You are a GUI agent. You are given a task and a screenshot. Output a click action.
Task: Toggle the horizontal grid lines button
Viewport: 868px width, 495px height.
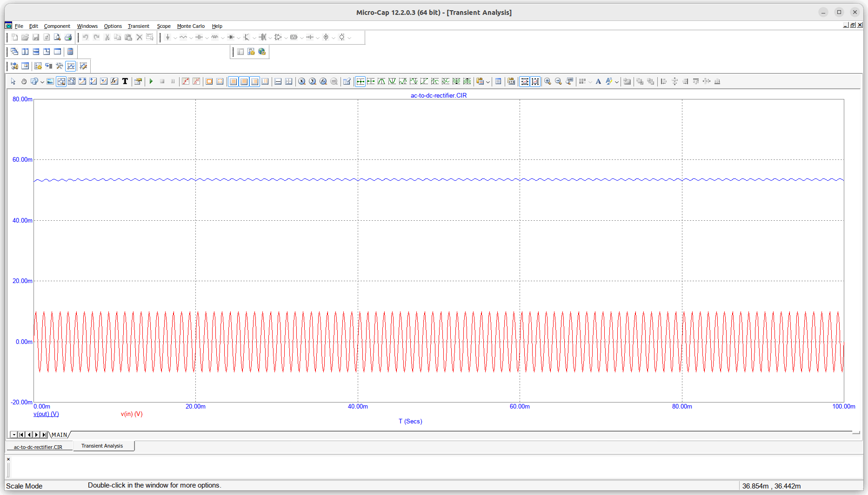point(244,81)
